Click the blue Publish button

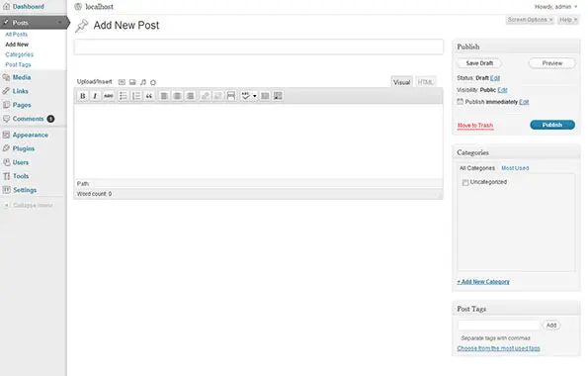[552, 125]
